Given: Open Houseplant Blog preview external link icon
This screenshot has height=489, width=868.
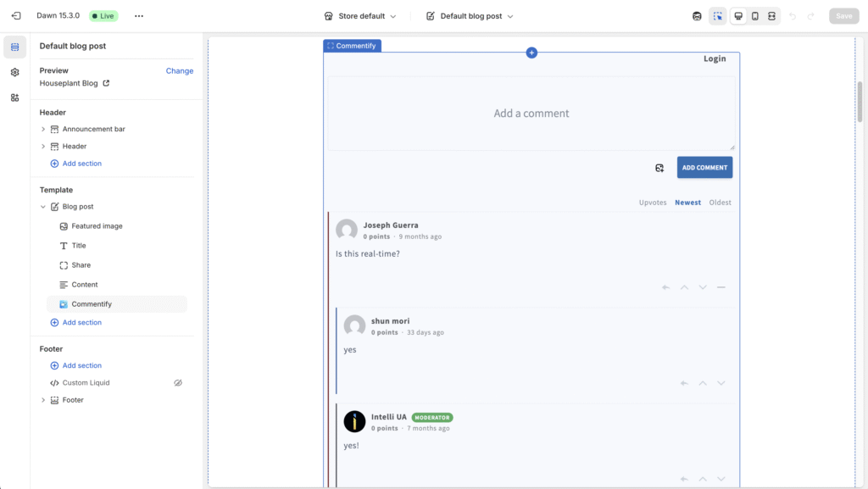Looking at the screenshot, I should point(106,83).
